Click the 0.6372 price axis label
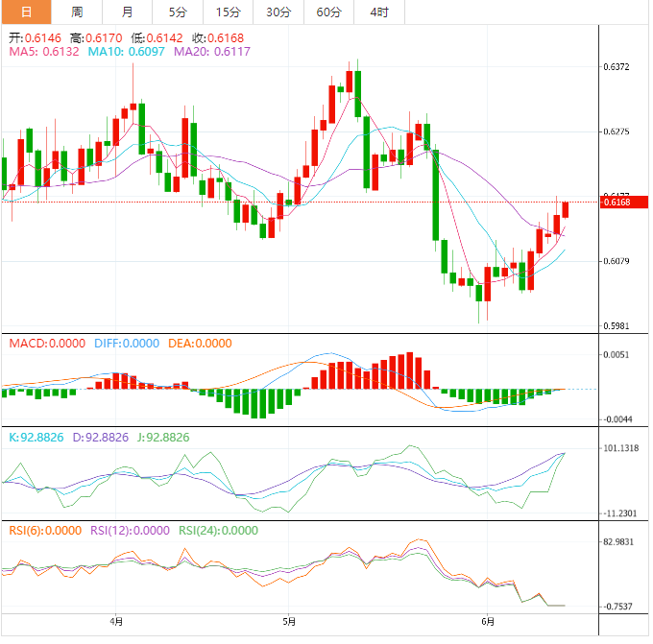This screenshot has width=653, height=644. pyautogui.click(x=617, y=67)
